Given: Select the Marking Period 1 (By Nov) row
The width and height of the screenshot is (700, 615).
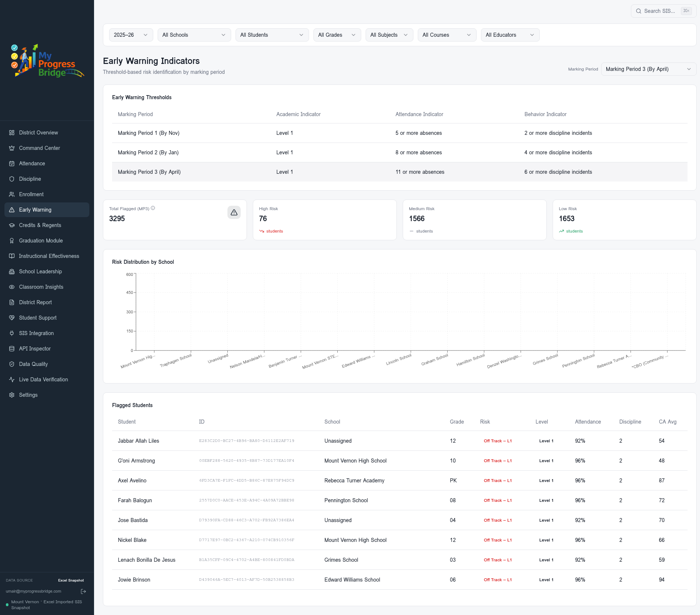Looking at the screenshot, I should [400, 133].
